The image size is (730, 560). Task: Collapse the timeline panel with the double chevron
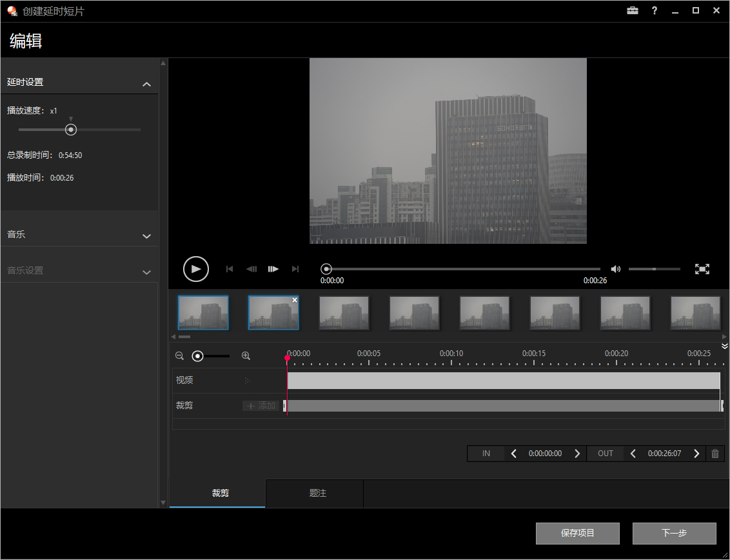[724, 346]
